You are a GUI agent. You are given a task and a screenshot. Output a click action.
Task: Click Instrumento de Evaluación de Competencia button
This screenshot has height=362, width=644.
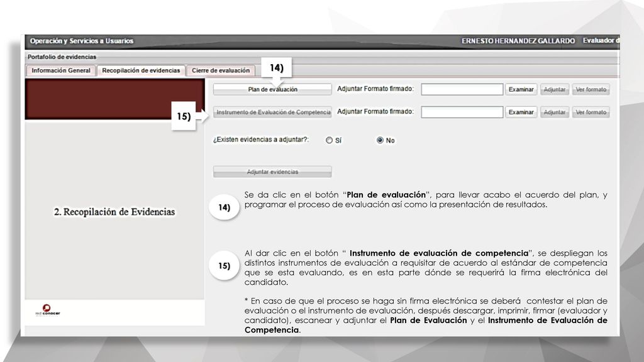[x=272, y=112]
